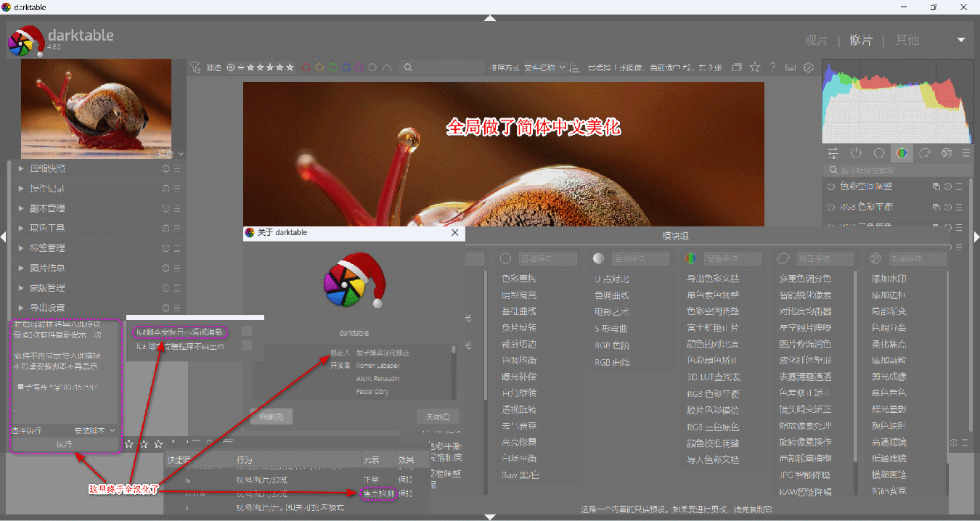Open the 适应 zoom dropdown under the snail thumbnail
Viewport: 980px width, 521px height.
click(x=171, y=154)
